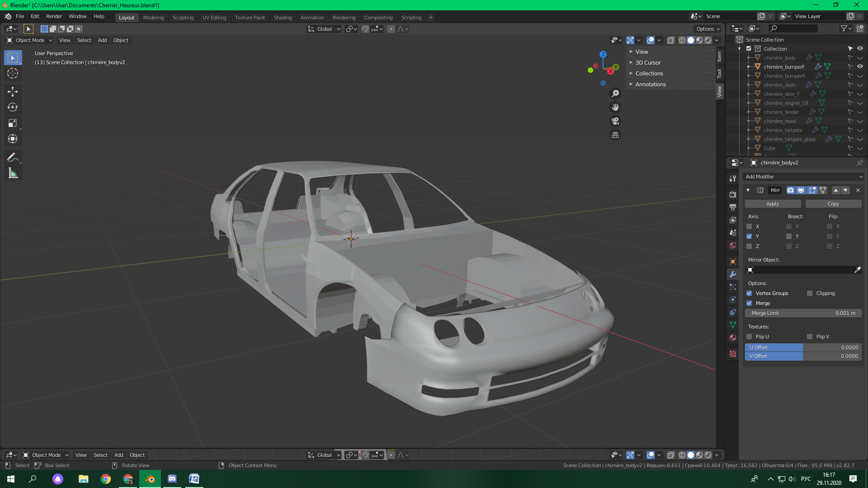
Task: Click the Merge Limit value field
Action: pyautogui.click(x=803, y=313)
